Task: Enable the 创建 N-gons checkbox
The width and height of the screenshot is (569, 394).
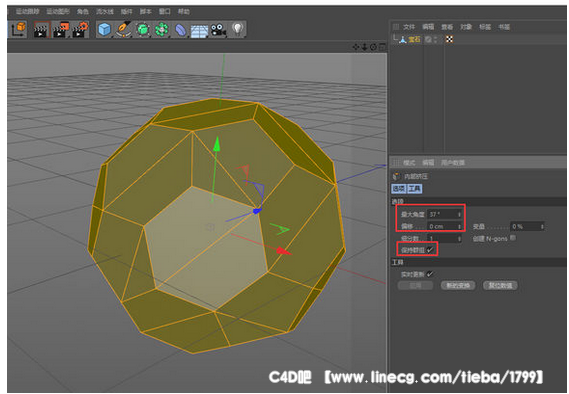Action: tap(513, 238)
